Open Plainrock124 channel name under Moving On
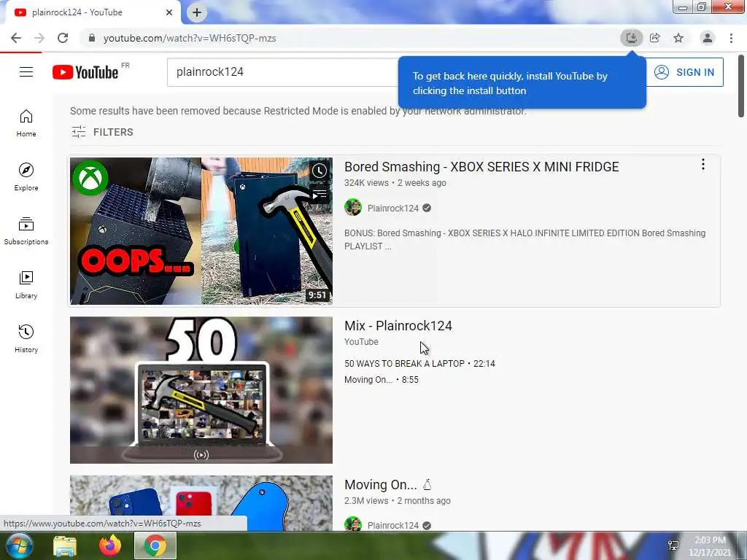This screenshot has height=560, width=747. (x=393, y=525)
